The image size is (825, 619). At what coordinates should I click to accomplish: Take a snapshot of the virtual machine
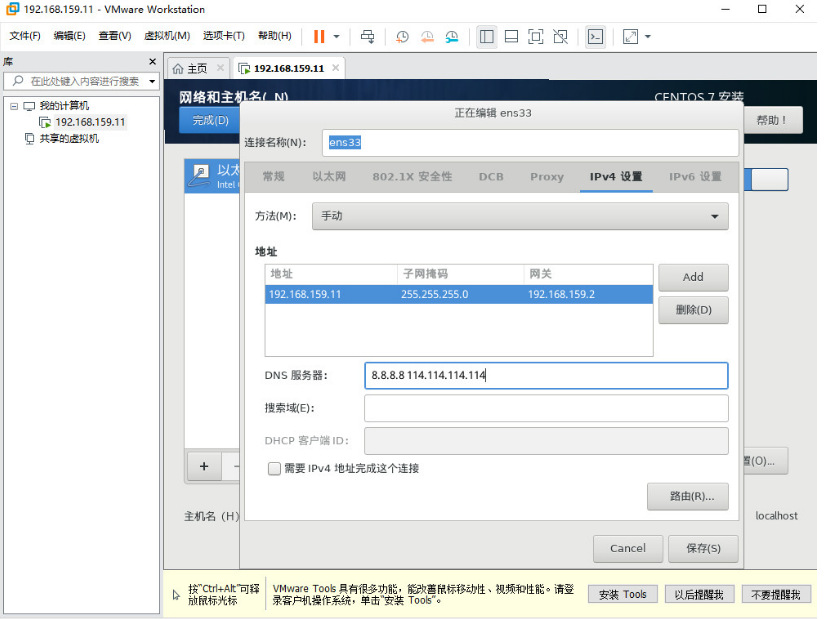click(402, 36)
